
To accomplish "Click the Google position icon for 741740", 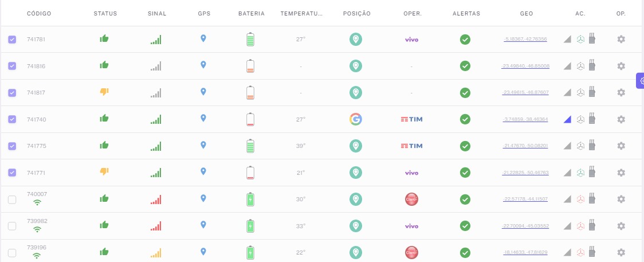I will [356, 119].
